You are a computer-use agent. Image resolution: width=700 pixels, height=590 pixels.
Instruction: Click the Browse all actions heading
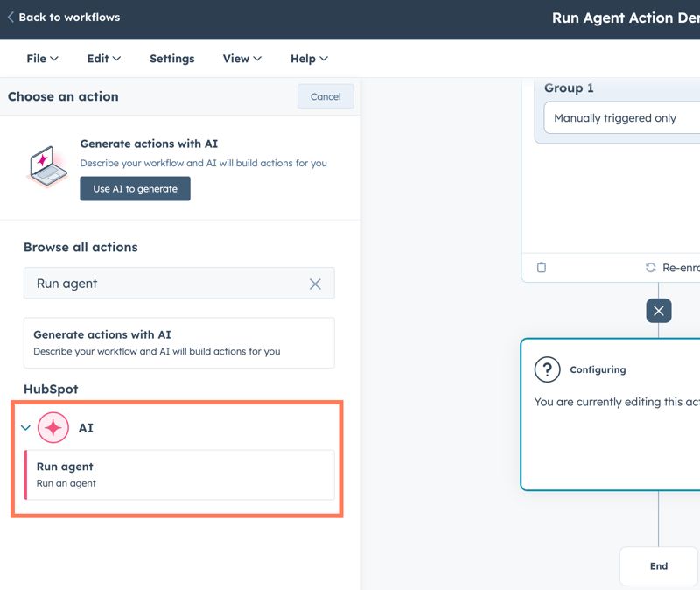(80, 247)
